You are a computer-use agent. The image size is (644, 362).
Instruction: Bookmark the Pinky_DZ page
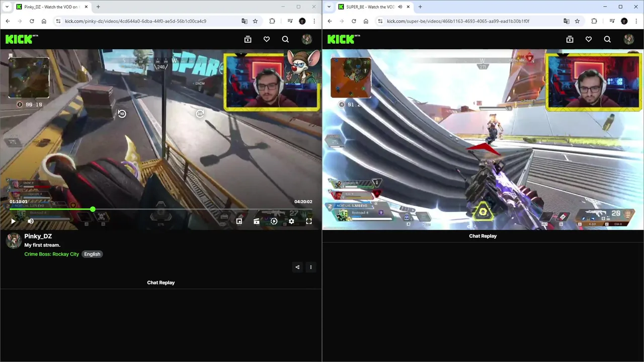coord(255,21)
